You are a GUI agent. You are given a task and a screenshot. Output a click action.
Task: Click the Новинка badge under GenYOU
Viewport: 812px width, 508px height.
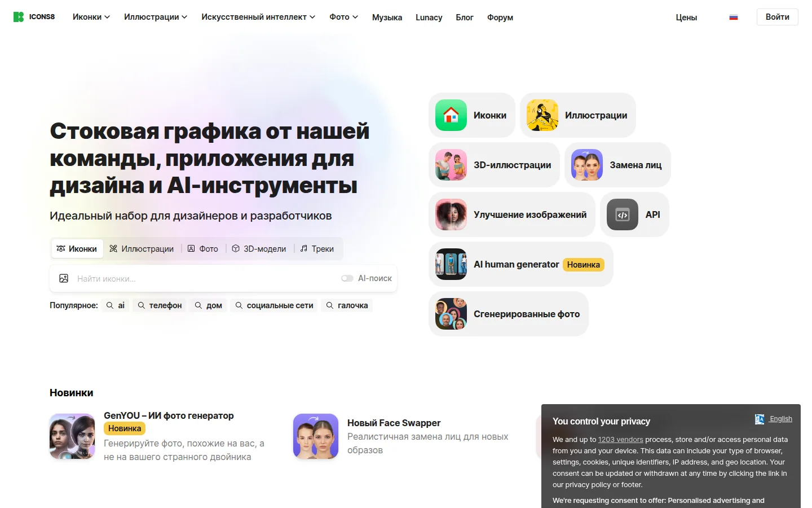tap(125, 428)
